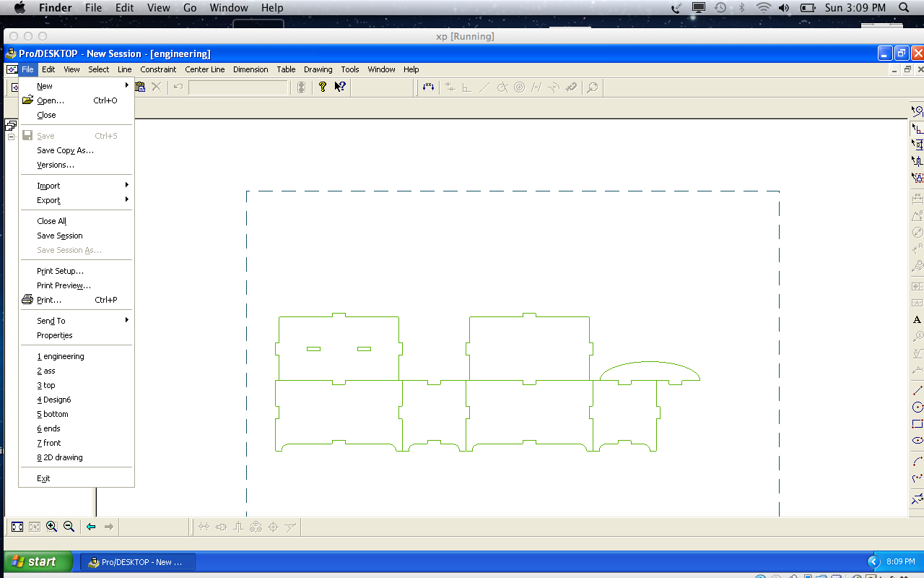
Task: Select the rectangle drawing tool
Action: click(x=917, y=424)
